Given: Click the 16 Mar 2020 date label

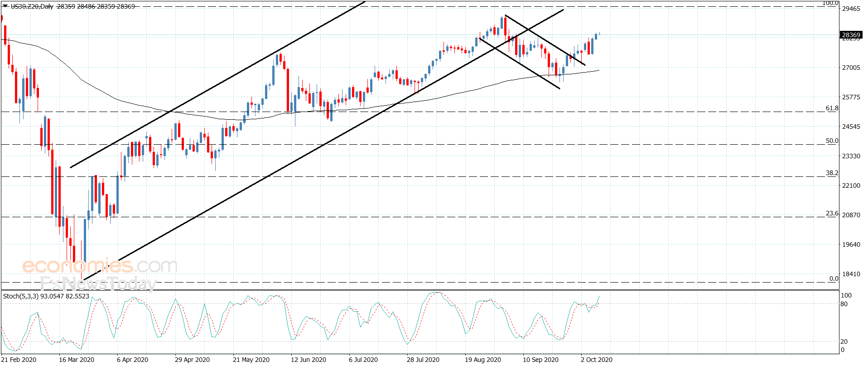Looking at the screenshot, I should pos(77,360).
